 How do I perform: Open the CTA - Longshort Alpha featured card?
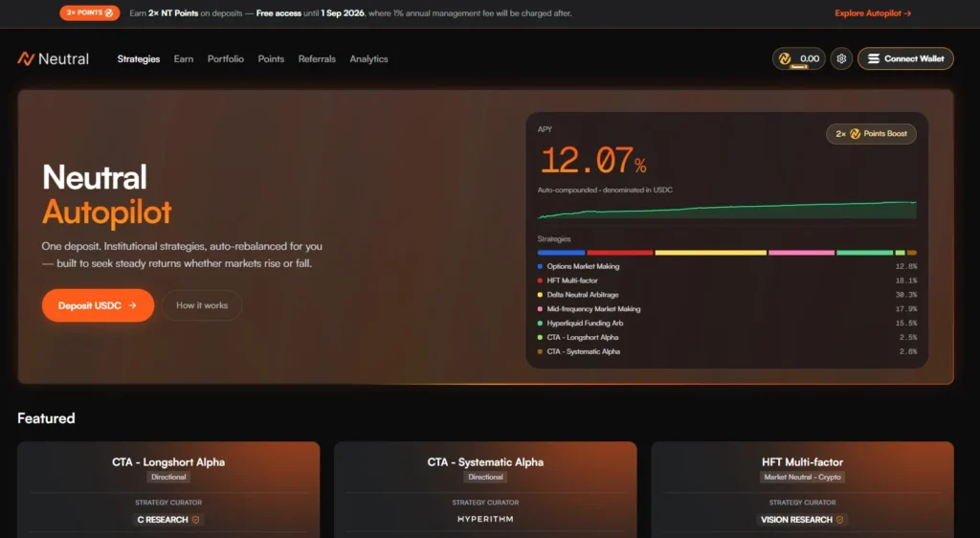point(168,490)
